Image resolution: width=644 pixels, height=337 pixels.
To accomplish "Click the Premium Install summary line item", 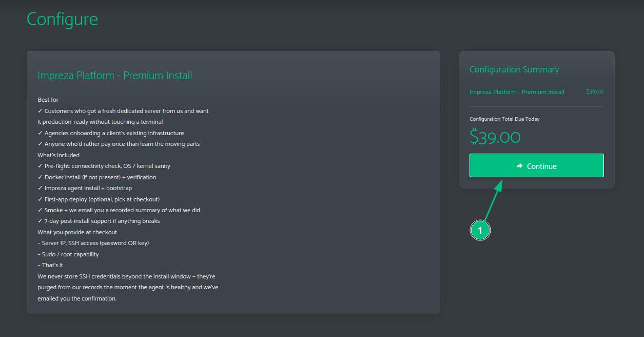I will coord(517,92).
